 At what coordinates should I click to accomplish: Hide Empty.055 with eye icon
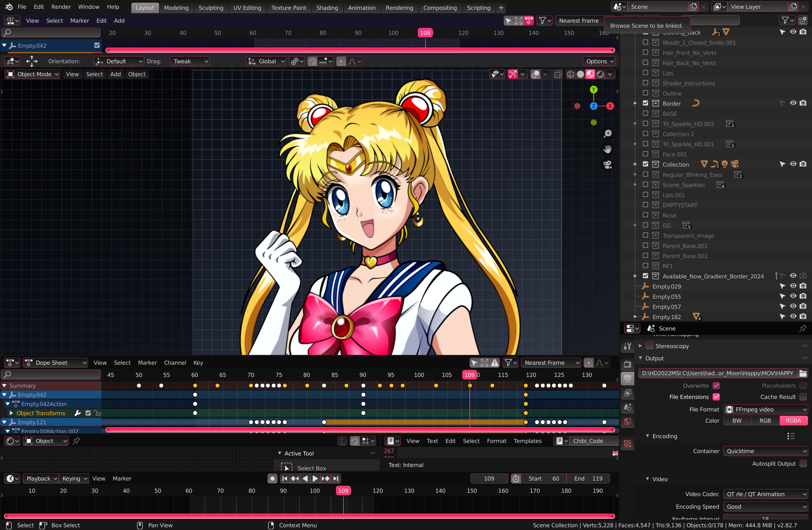click(793, 296)
